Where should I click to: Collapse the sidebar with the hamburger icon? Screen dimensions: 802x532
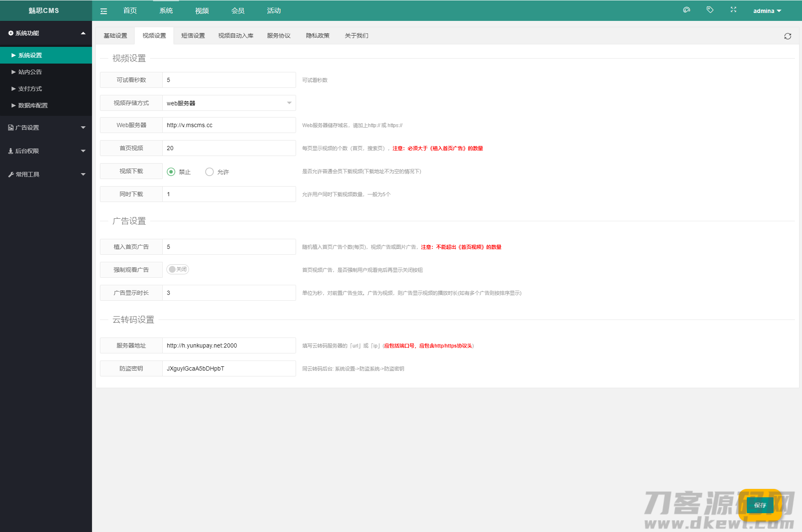[104, 11]
